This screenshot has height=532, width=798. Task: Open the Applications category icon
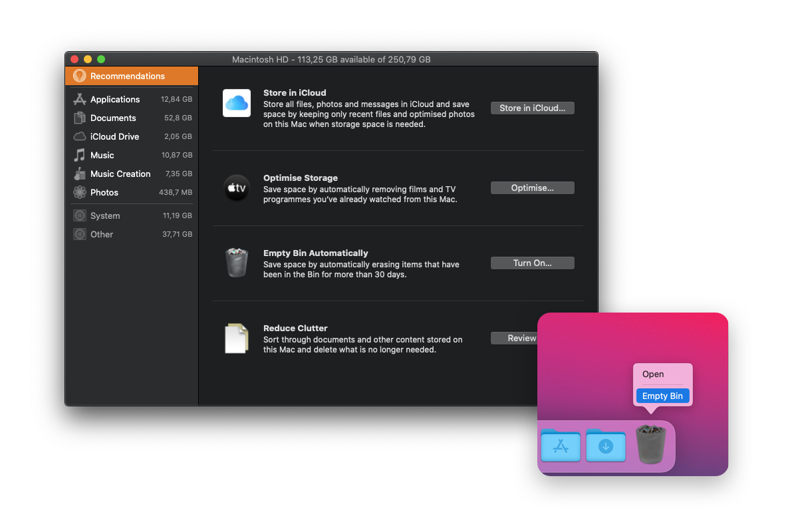click(80, 99)
